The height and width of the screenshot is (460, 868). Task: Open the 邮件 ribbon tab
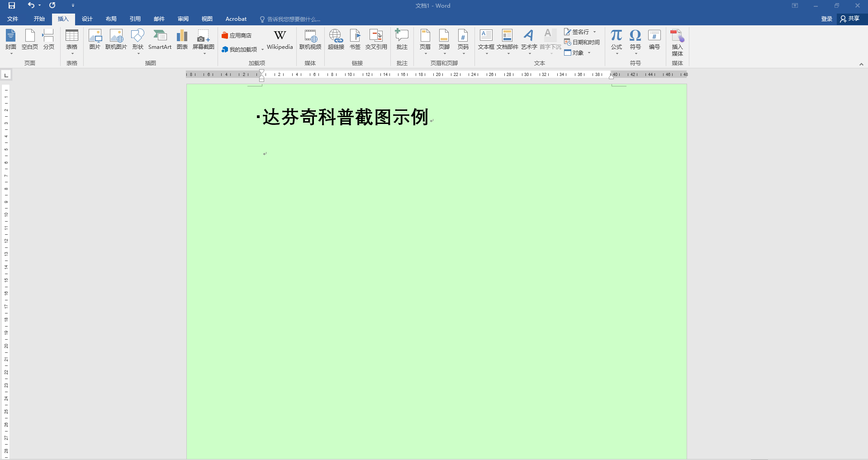(159, 19)
